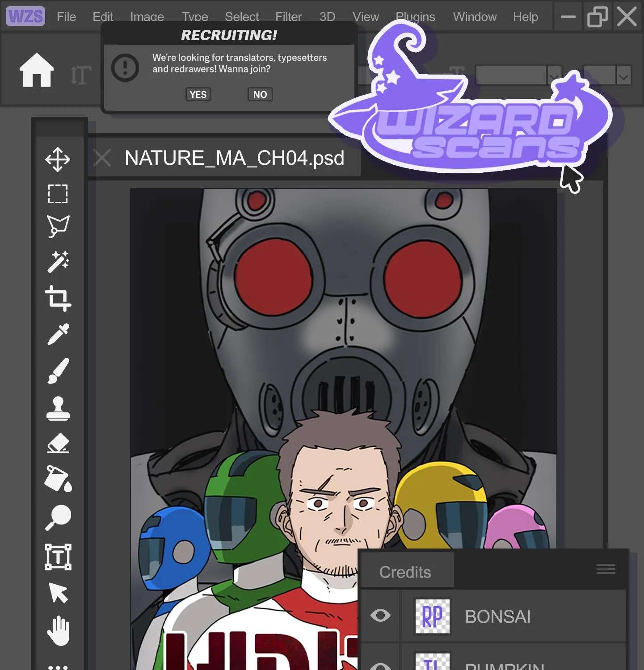This screenshot has width=644, height=670.
Task: Select the Crop tool
Action: 58,298
